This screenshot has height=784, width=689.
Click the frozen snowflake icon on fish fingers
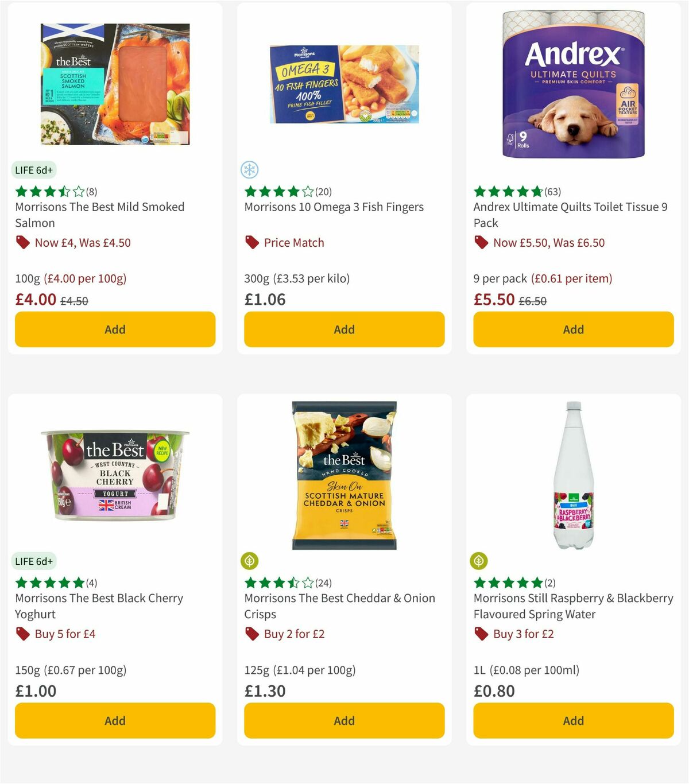coord(250,170)
